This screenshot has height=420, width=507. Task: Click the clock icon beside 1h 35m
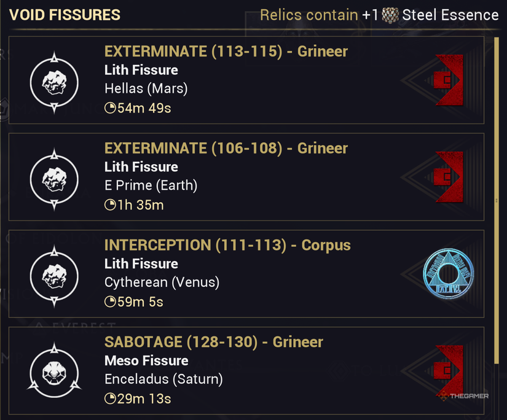[110, 205]
